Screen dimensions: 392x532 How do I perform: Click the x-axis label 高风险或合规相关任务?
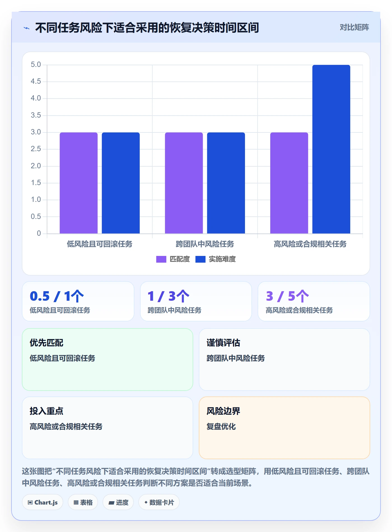click(310, 244)
